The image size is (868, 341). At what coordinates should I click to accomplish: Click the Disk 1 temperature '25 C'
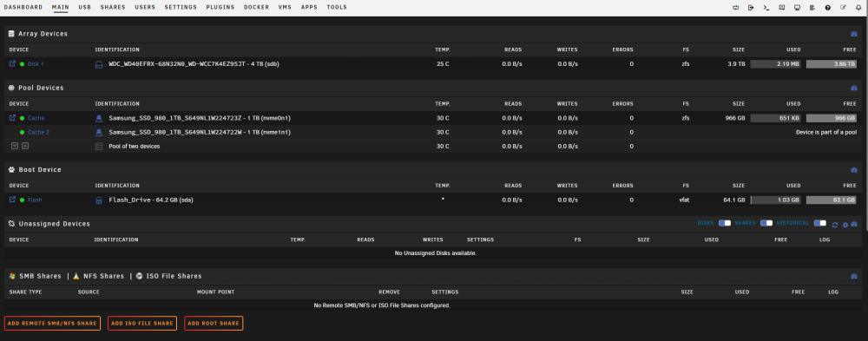443,64
